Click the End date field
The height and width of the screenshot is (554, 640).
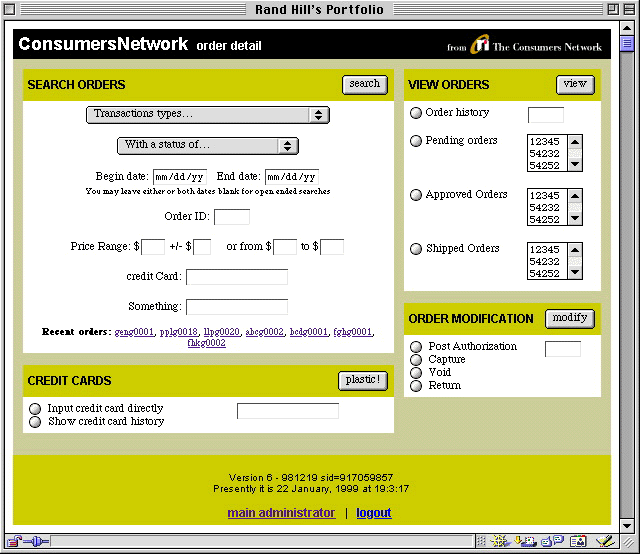[291, 177]
